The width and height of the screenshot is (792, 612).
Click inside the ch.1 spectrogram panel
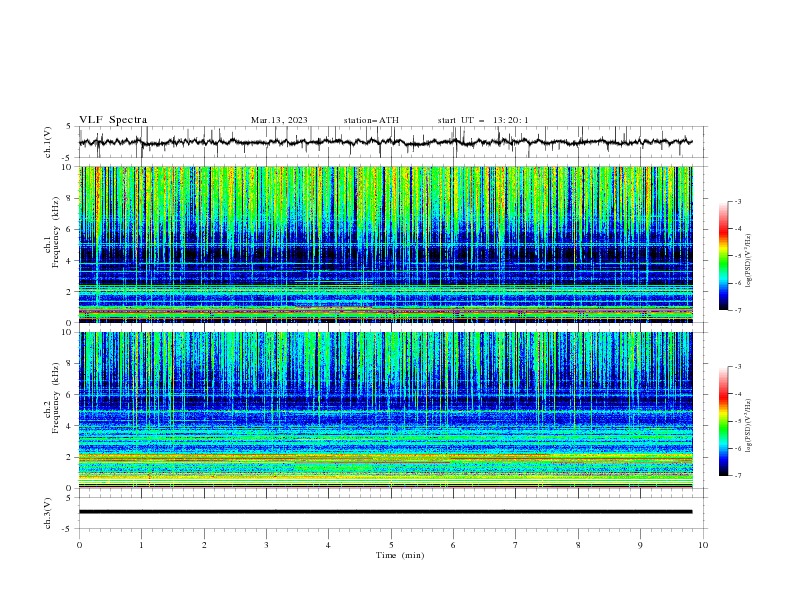click(x=385, y=244)
